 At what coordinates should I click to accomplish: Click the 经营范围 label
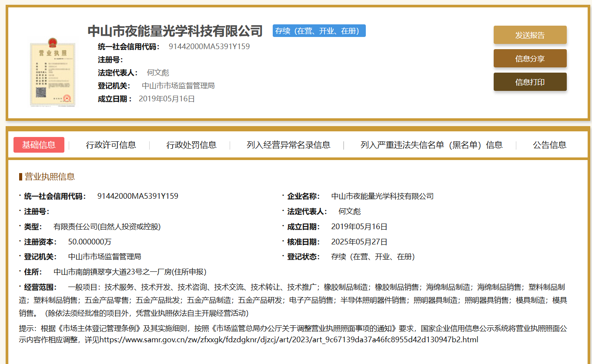click(x=40, y=287)
